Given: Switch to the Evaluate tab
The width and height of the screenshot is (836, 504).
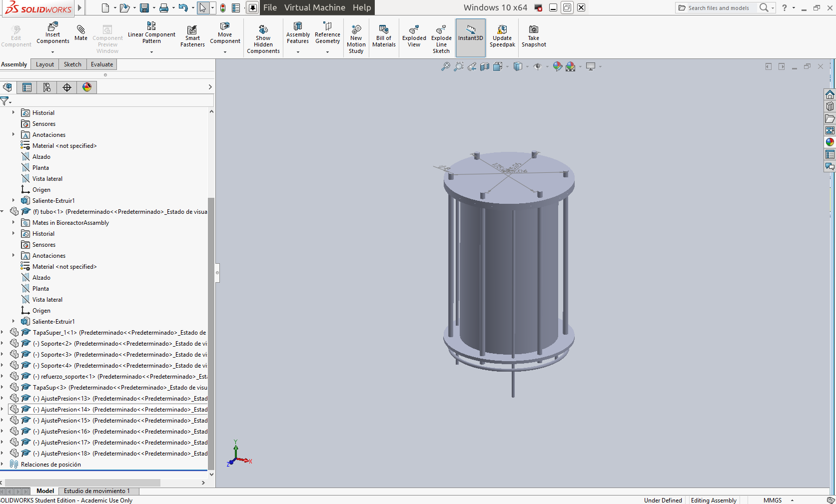Looking at the screenshot, I should tap(101, 64).
